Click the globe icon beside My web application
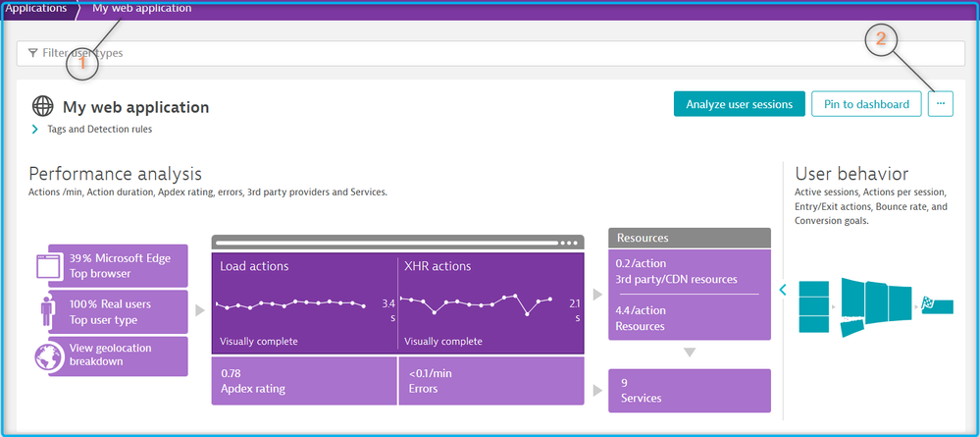980x437 pixels. (x=43, y=106)
